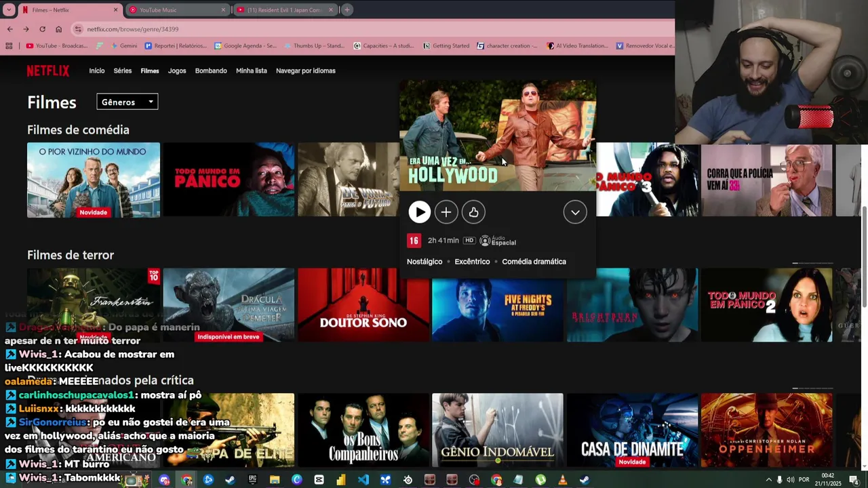Open a new browser tab

click(x=347, y=9)
